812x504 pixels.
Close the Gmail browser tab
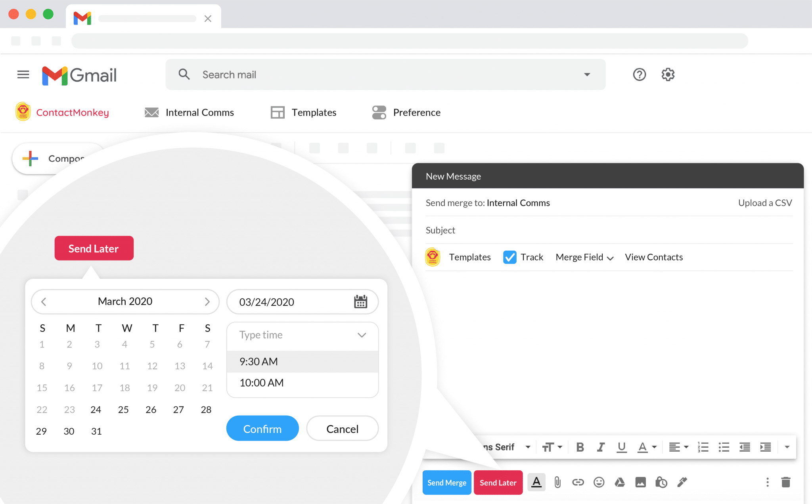pos(208,19)
